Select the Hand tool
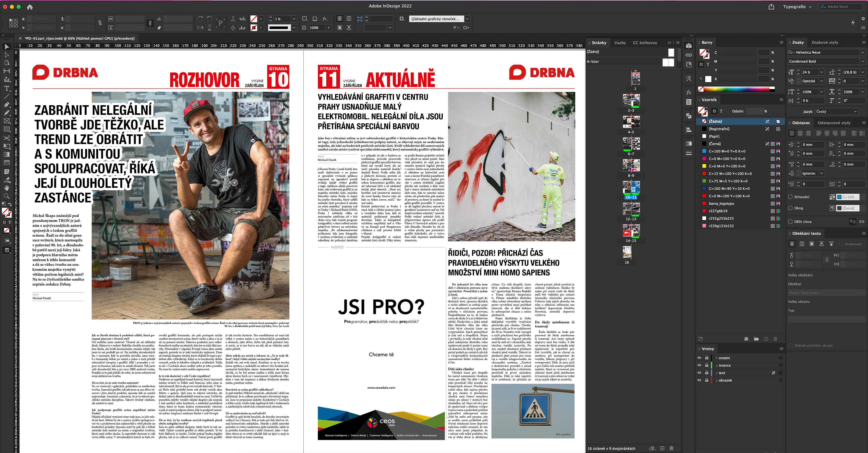The image size is (868, 453). point(7,188)
